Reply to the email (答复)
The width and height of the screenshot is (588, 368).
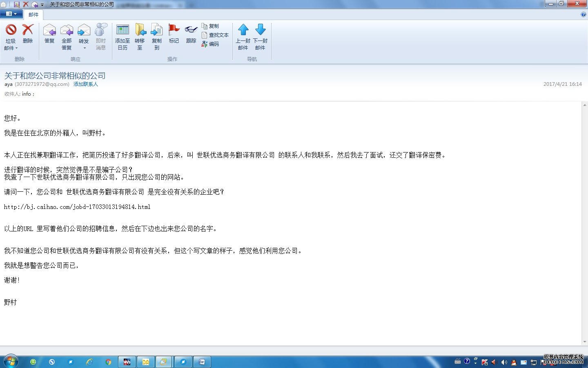[49, 31]
